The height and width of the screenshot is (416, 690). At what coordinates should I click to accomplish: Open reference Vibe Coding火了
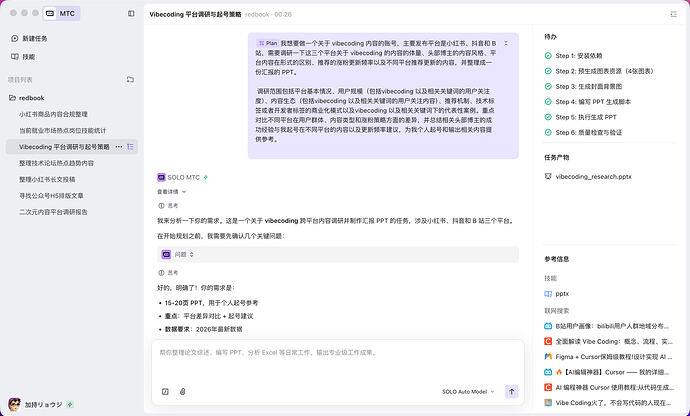[x=608, y=402]
